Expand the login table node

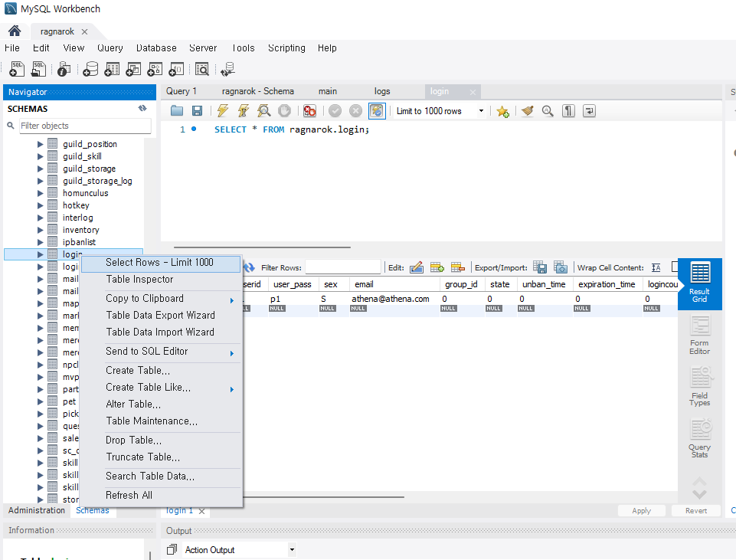(x=41, y=254)
